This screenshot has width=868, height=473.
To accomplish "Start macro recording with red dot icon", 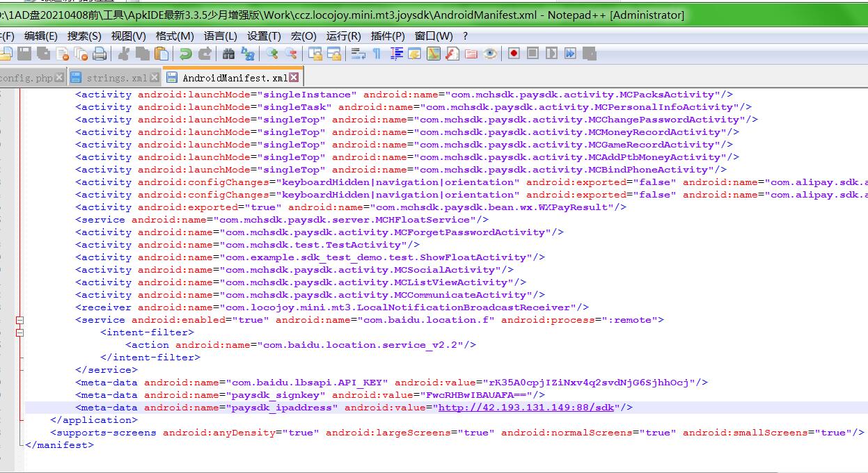I will coord(514,54).
